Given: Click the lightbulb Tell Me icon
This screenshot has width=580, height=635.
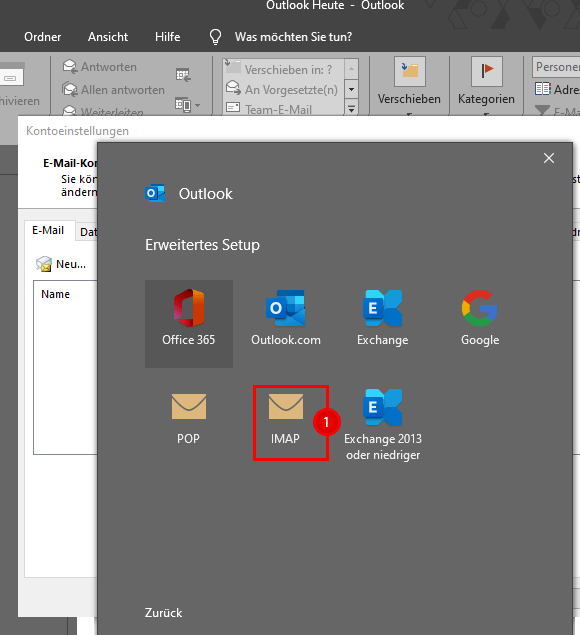Looking at the screenshot, I should coord(215,37).
